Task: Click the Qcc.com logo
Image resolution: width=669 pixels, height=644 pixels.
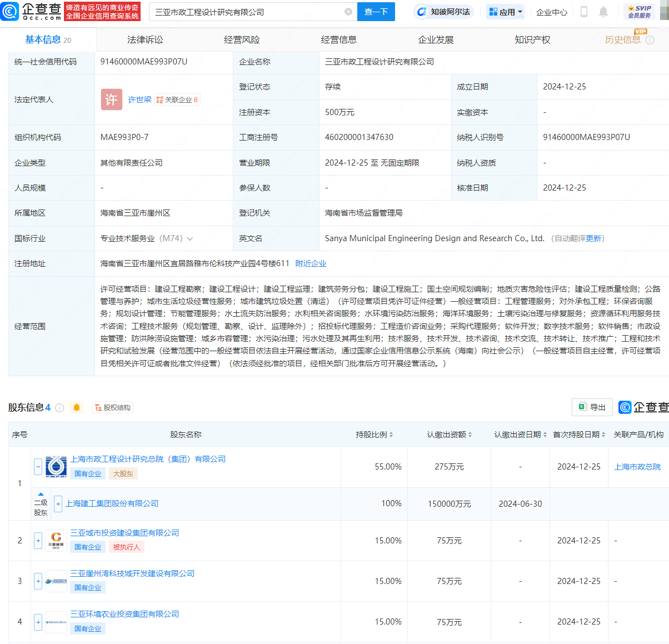Action: 31,11
